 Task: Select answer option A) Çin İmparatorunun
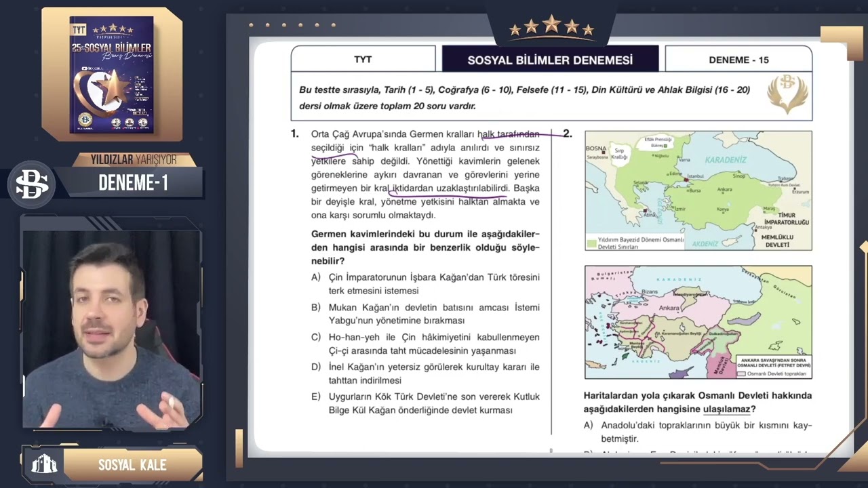point(425,284)
